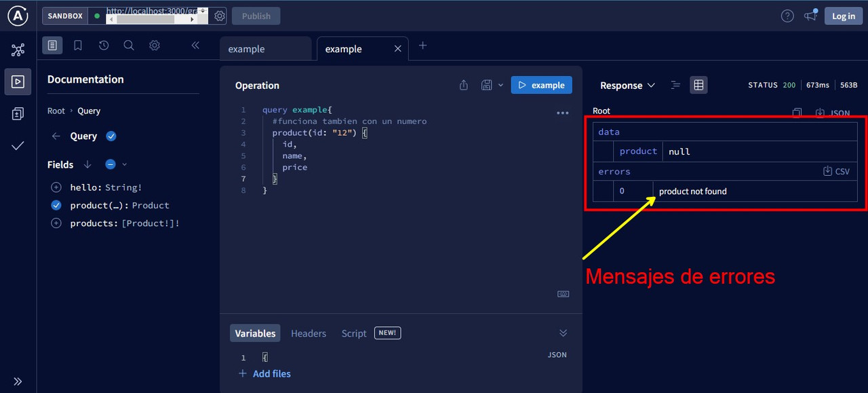Sort fields with the down arrow
This screenshot has width=868, height=393.
(87, 164)
